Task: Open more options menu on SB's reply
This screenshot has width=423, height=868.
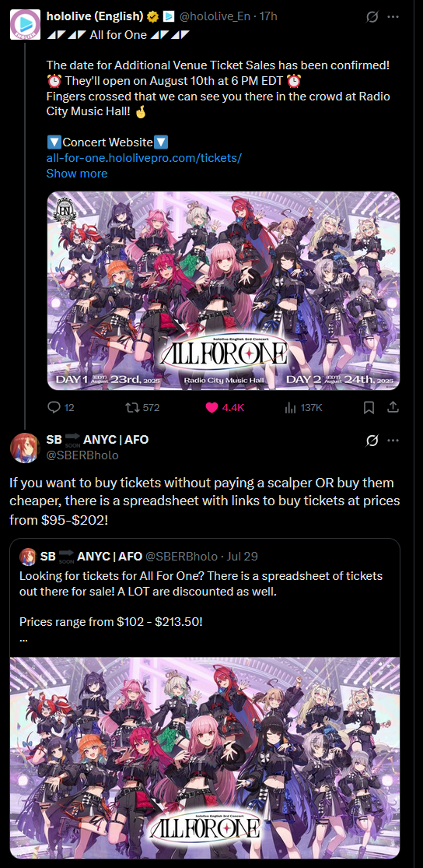Action: [x=393, y=440]
